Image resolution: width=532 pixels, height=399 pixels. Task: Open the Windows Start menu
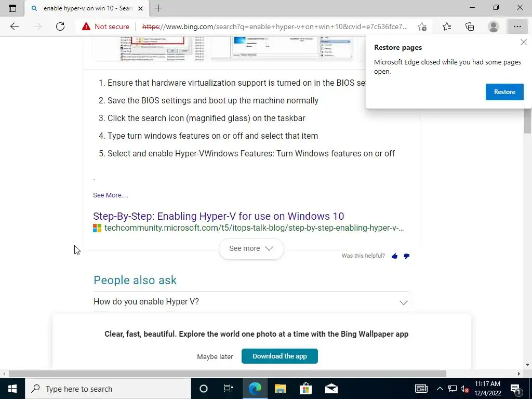point(12,389)
